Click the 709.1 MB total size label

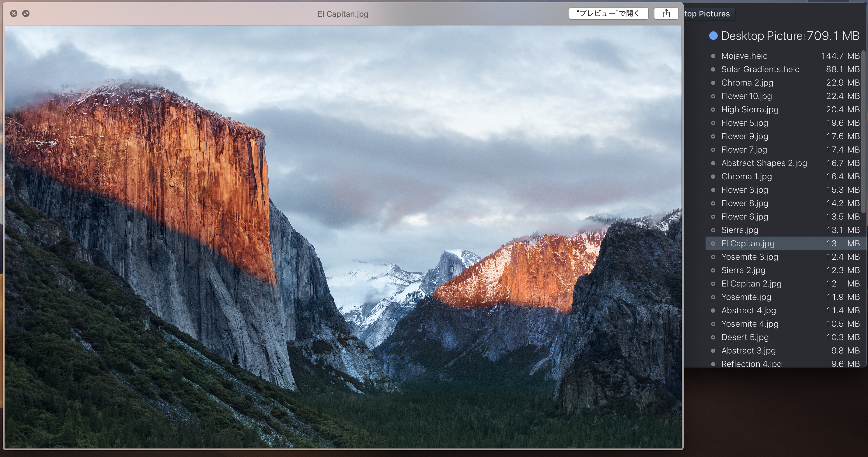[x=833, y=36]
